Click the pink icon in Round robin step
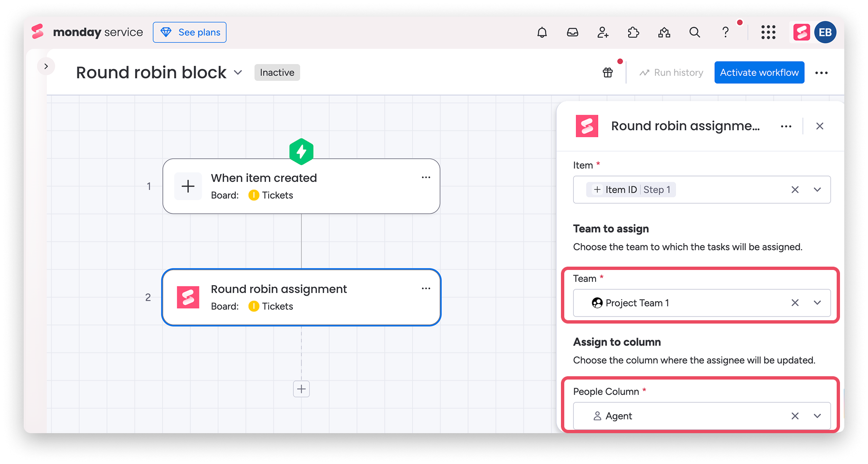 click(x=188, y=297)
